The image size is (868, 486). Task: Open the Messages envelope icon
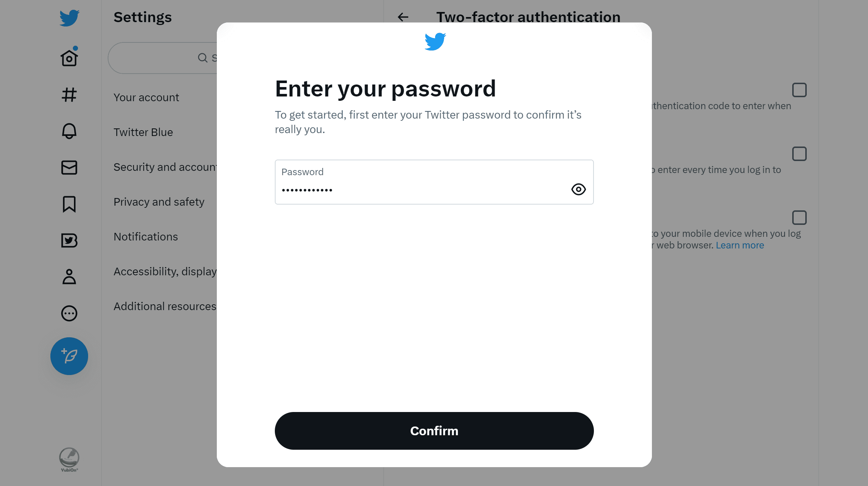[x=69, y=168]
